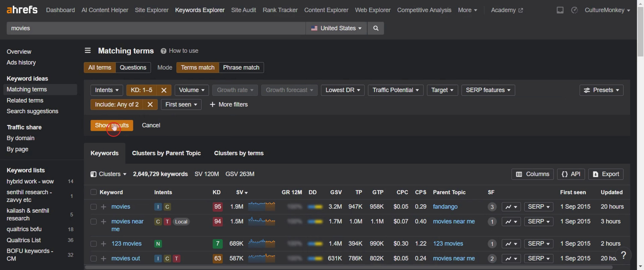Open Site Explorer from the top menu
Viewport: 644px width, 270px height.
click(x=152, y=10)
